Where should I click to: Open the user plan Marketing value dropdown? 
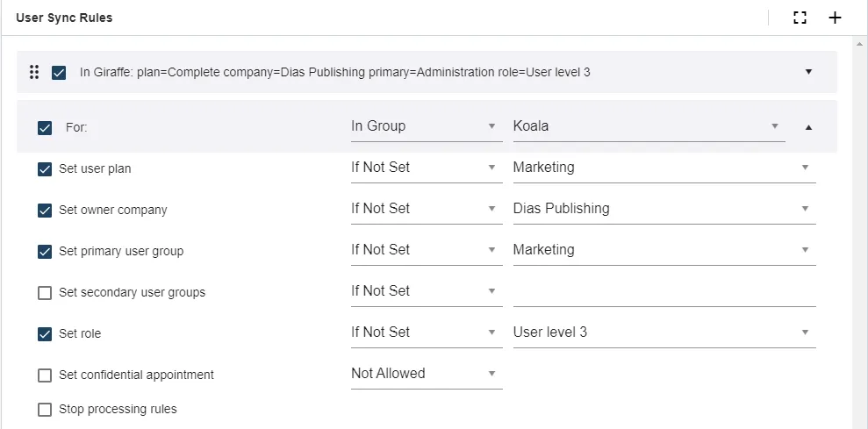tap(664, 168)
